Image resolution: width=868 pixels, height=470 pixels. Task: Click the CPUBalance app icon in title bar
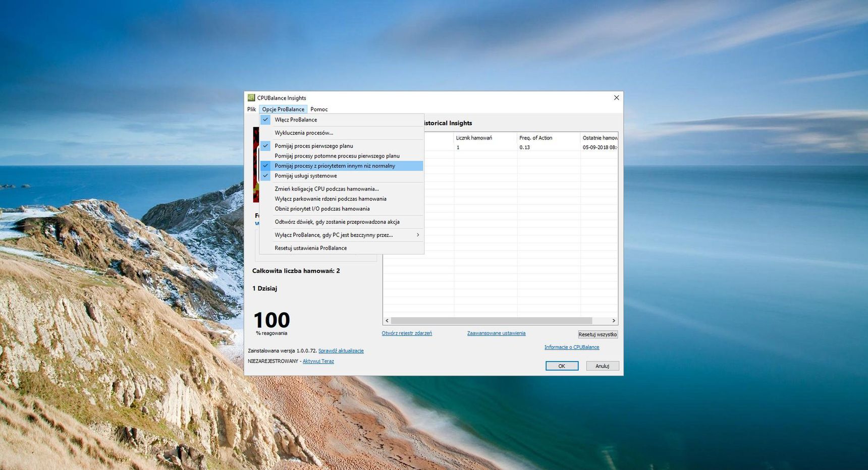(x=251, y=98)
